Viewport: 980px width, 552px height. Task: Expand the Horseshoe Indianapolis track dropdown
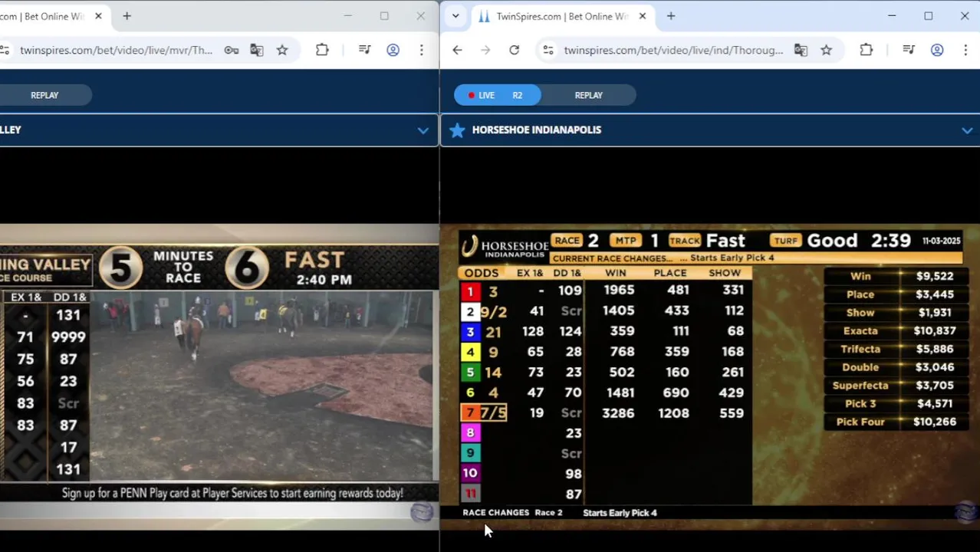tap(967, 130)
